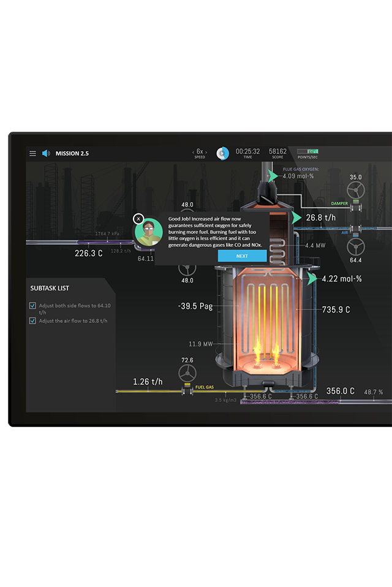Click the instructor avatar icon
The height and width of the screenshot is (587, 392).
pos(148,232)
